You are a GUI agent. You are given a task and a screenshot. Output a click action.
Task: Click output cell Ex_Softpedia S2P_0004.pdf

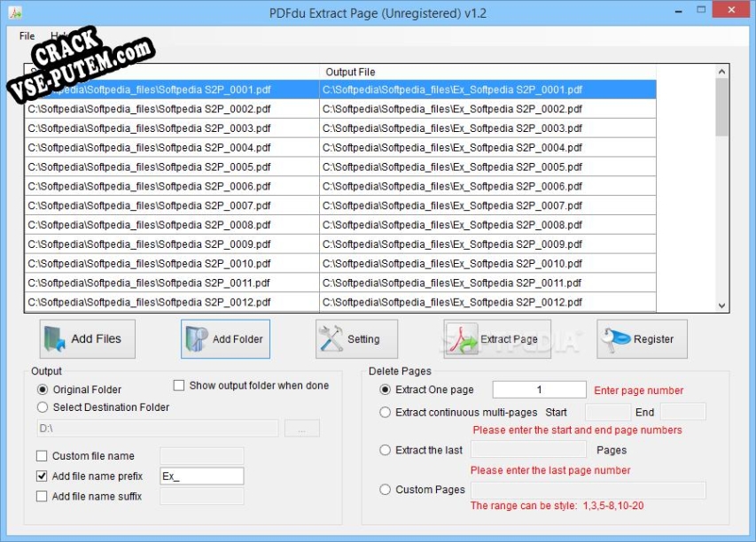click(487, 147)
